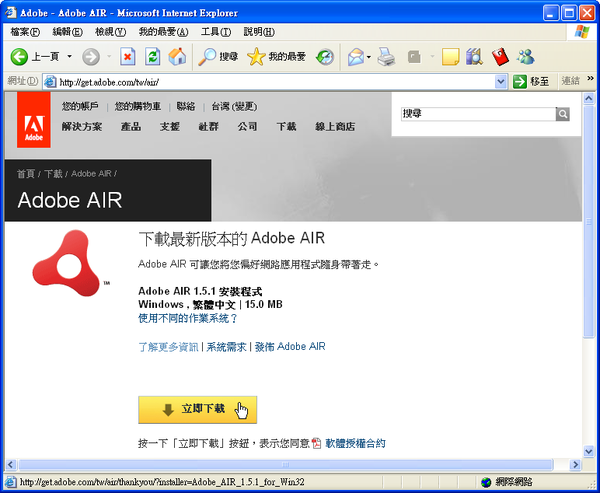Click the Adobe red logo
The image size is (600, 493).
pos(34,120)
